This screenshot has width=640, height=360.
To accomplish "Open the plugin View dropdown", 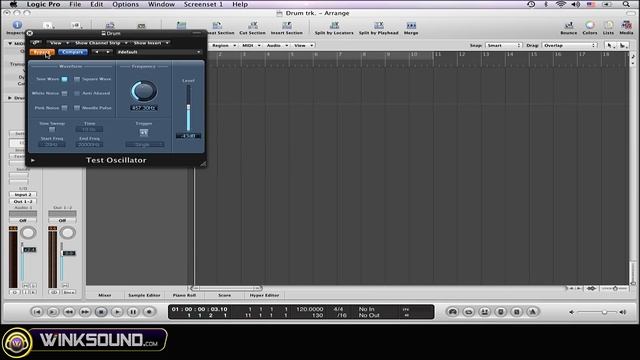I will pos(58,42).
